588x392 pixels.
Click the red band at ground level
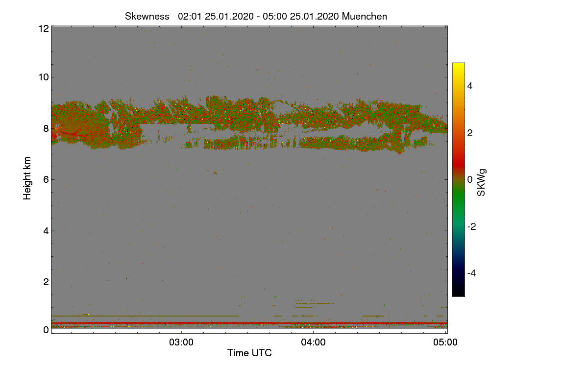(x=249, y=323)
